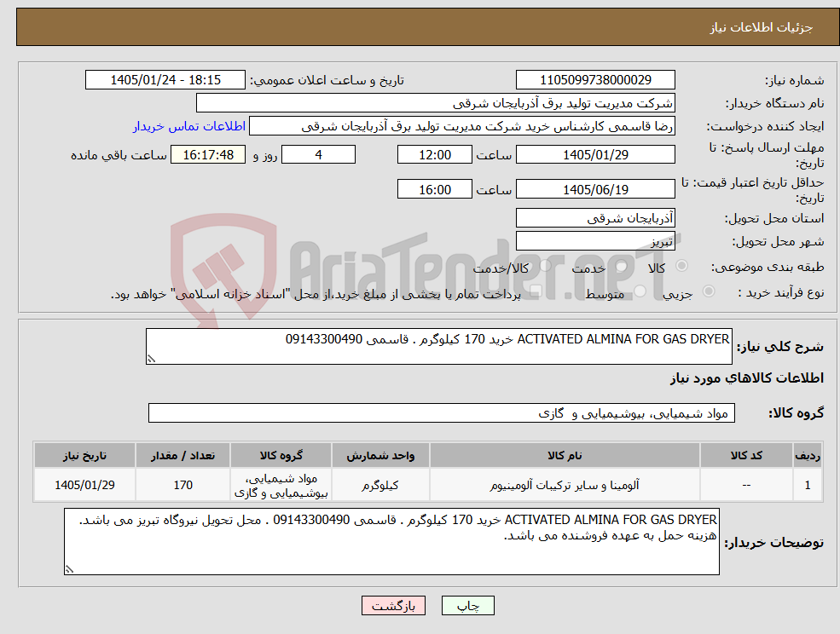This screenshot has width=840, height=634.
Task: Click the توضیحات خریدار textarea
Action: tap(391, 542)
